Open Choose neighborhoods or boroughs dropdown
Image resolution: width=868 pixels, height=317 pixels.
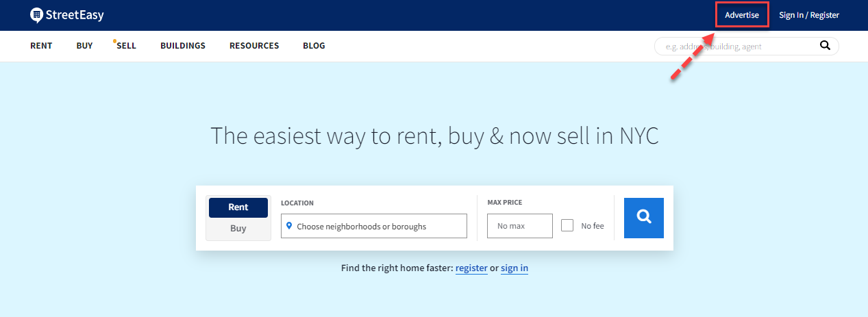point(374,226)
